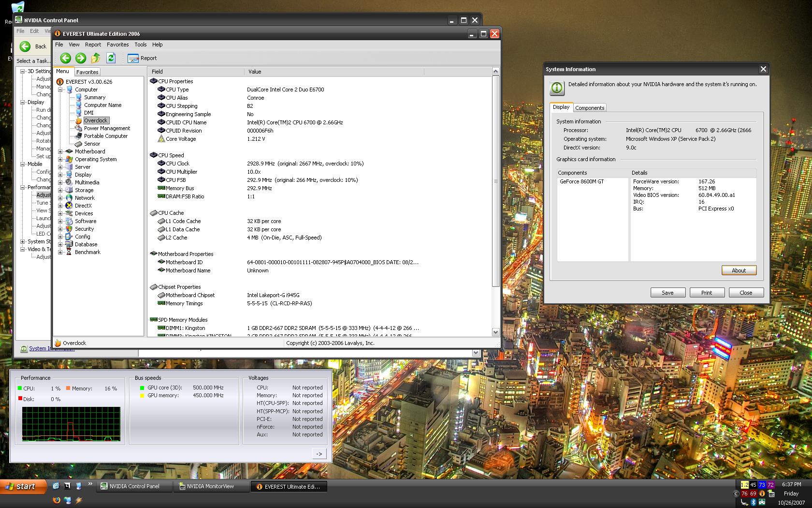Collapse the Computer tree node

[60, 90]
